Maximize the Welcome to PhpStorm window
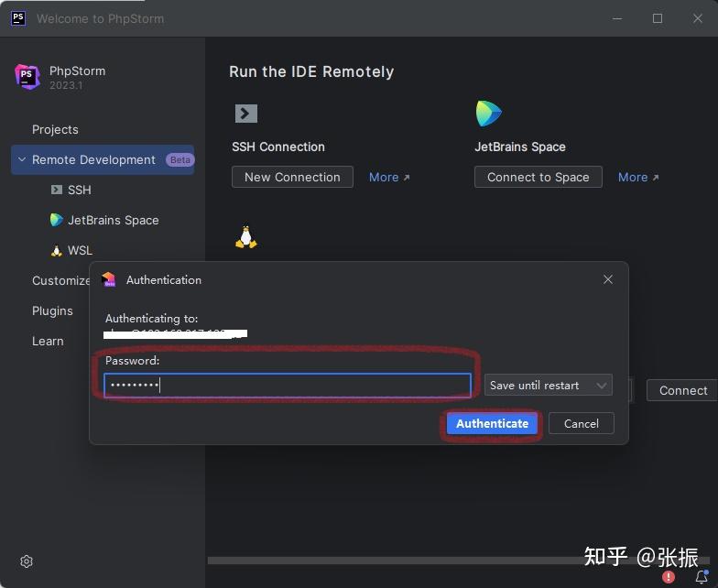This screenshot has height=588, width=718. pos(658,18)
